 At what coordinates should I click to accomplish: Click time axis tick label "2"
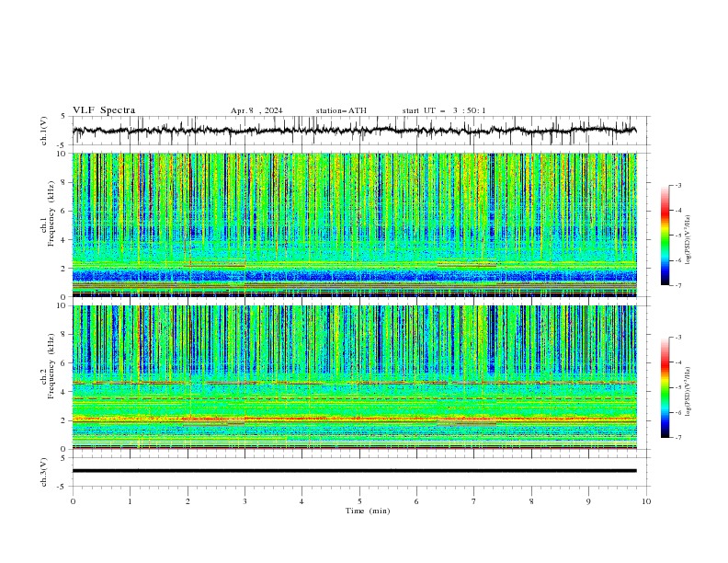click(188, 501)
